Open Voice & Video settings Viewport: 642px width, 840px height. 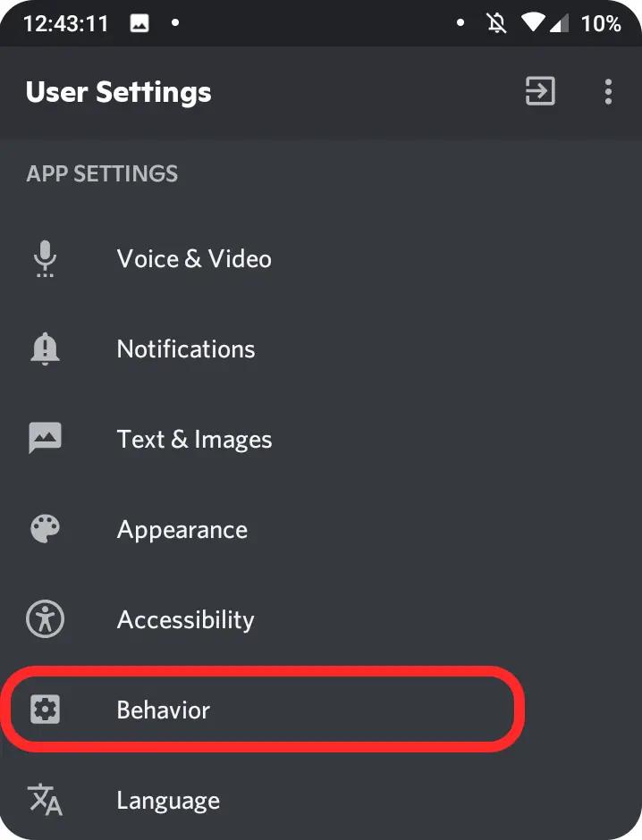(321, 259)
